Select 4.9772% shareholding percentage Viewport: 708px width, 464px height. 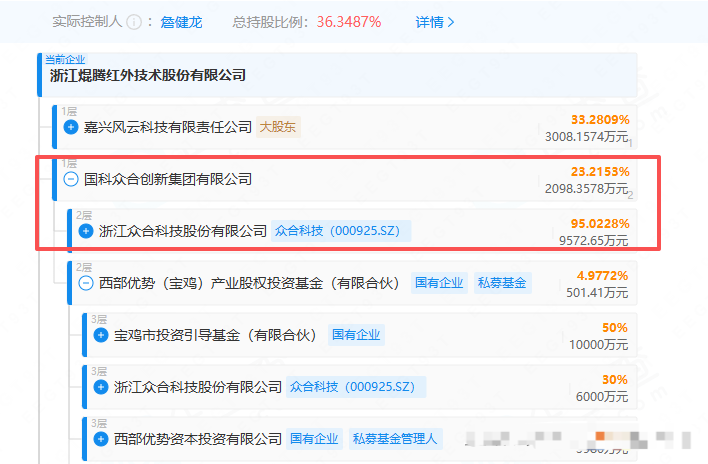(x=602, y=275)
